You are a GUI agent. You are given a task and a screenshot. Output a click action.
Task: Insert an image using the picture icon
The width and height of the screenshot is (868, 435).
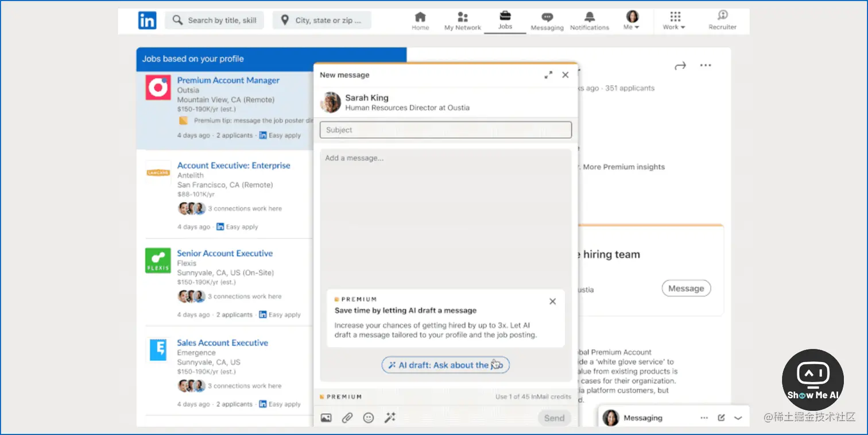click(326, 418)
